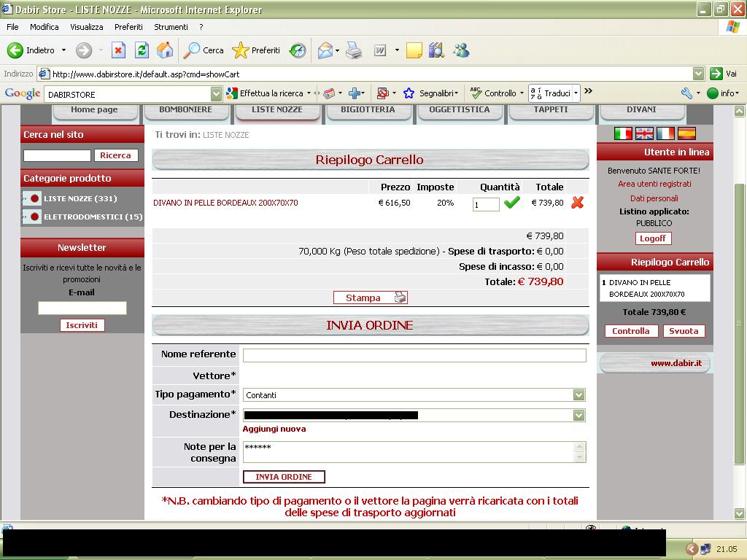The width and height of the screenshot is (747, 560).
Task: Click the yellow note icon in toolbar
Action: click(414, 50)
